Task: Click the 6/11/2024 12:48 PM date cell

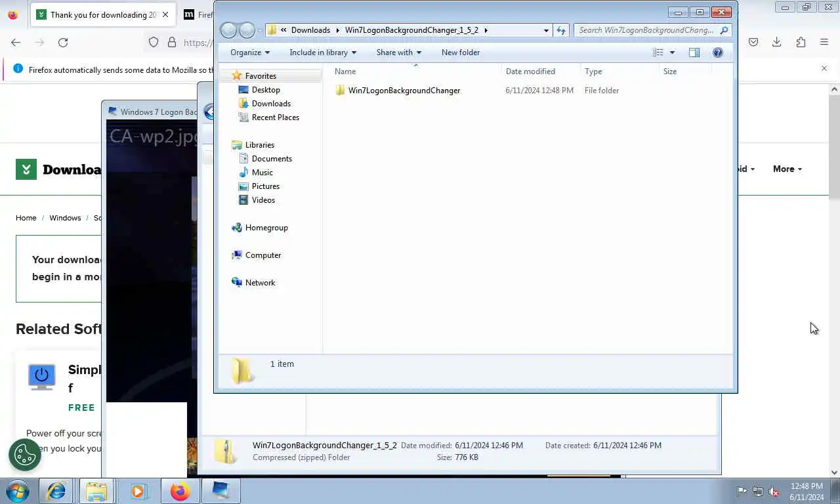Action: pos(539,91)
